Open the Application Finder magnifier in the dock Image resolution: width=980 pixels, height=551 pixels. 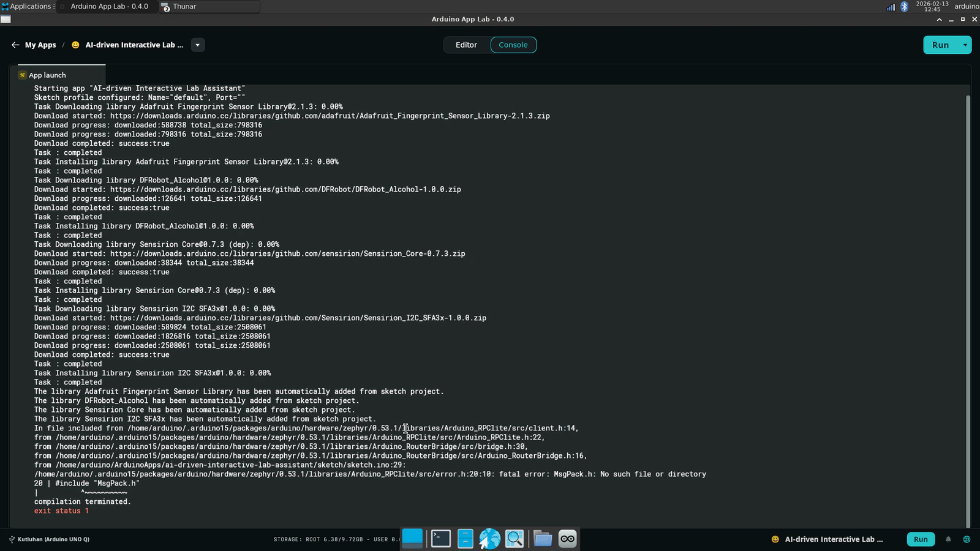click(514, 538)
